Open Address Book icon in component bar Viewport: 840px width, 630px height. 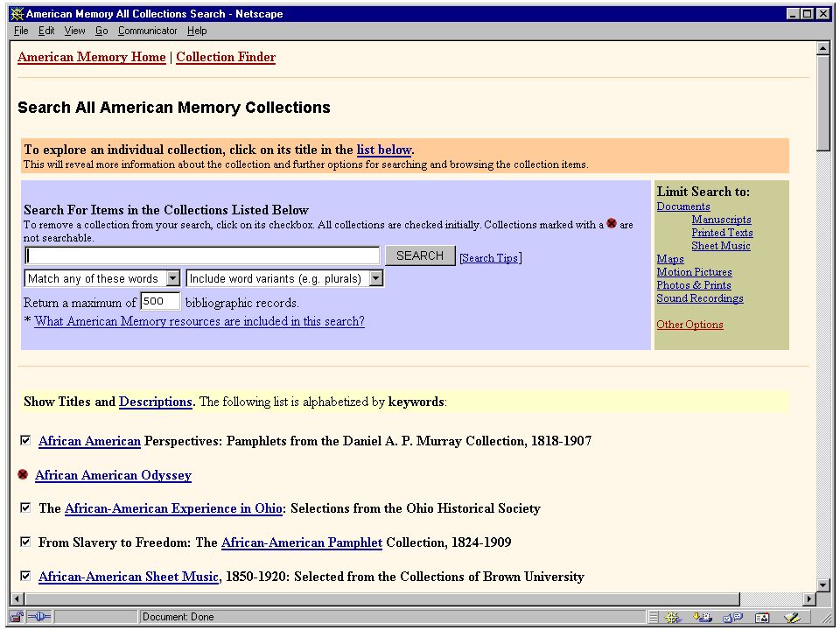[x=762, y=617]
